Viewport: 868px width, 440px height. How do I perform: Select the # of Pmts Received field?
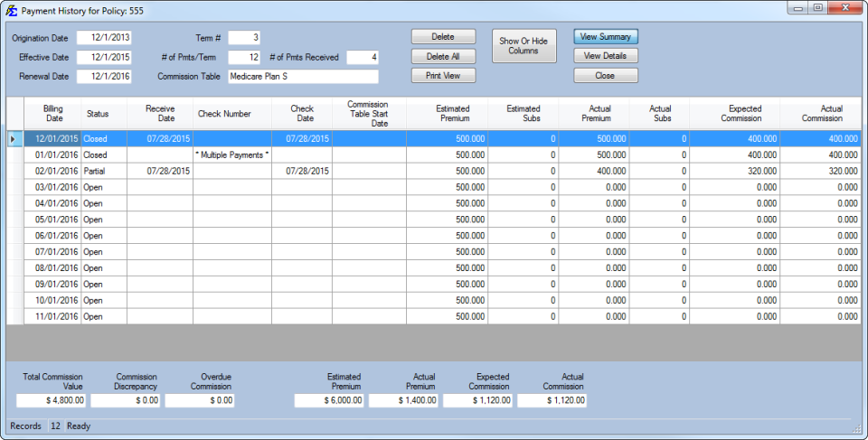point(362,57)
